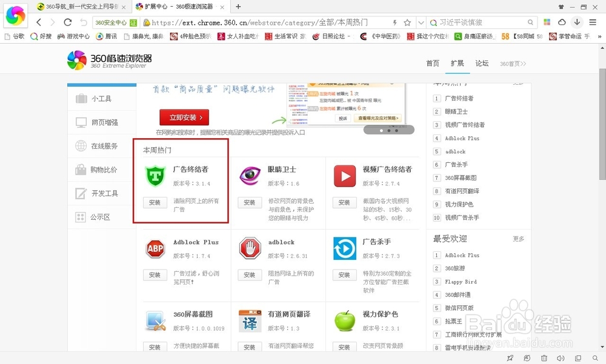Select 在线服务 category in sidebar
The height and width of the screenshot is (364, 606).
[102, 146]
